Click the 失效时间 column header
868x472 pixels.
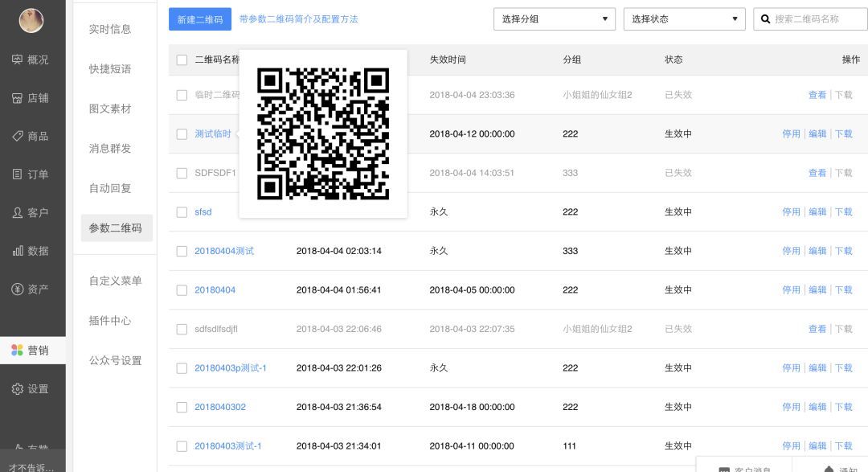[x=448, y=60]
